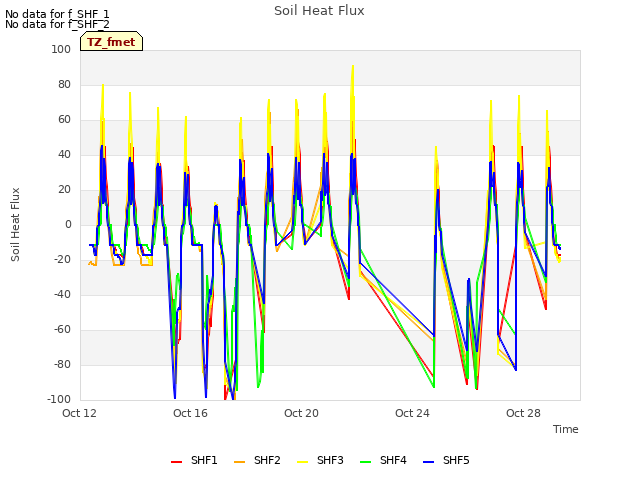Click the 80 y-axis tick label
Image resolution: width=640 pixels, height=480 pixels.
coord(64,84)
